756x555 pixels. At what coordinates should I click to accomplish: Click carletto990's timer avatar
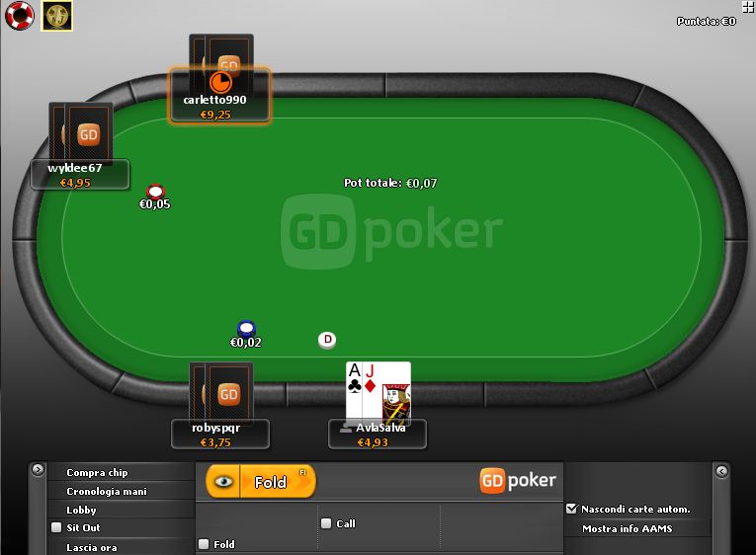point(220,82)
